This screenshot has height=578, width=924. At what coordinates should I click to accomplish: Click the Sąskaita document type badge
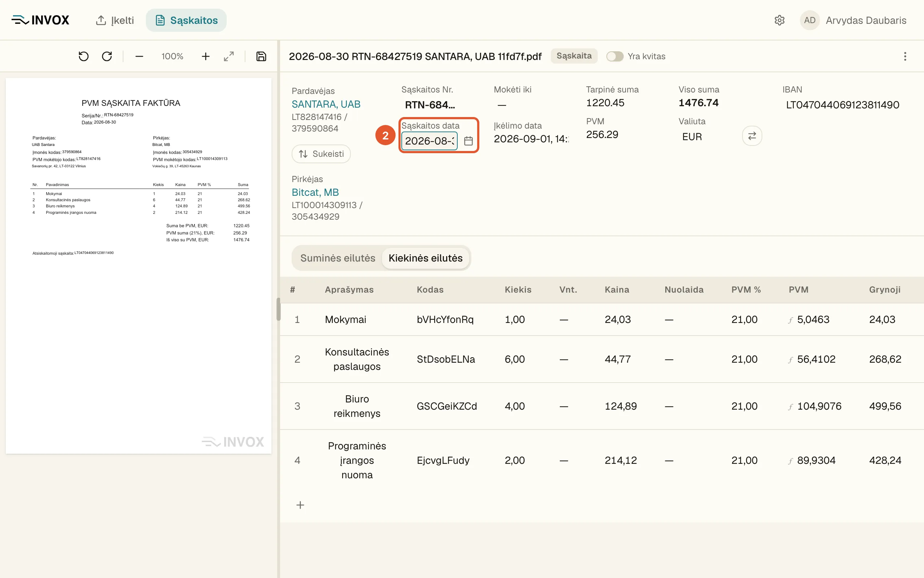(574, 56)
